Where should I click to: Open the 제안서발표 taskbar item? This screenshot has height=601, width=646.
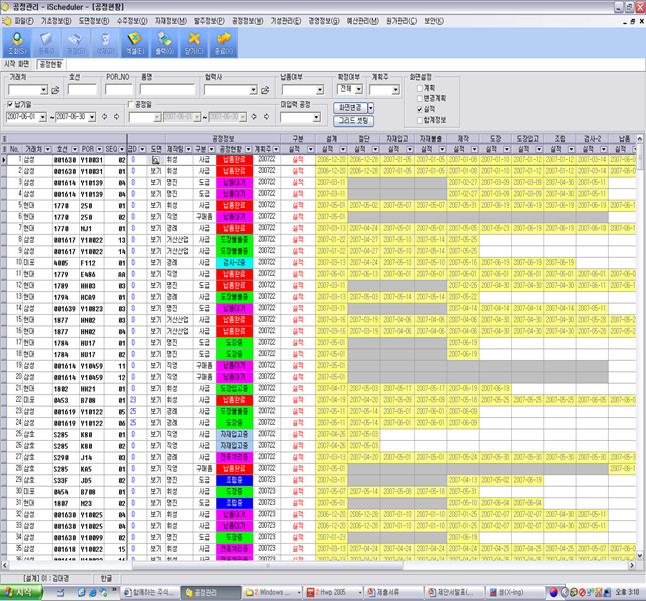[455, 592]
